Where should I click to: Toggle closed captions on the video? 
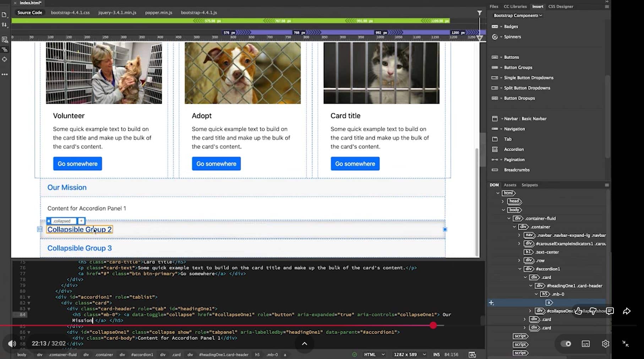(x=586, y=344)
